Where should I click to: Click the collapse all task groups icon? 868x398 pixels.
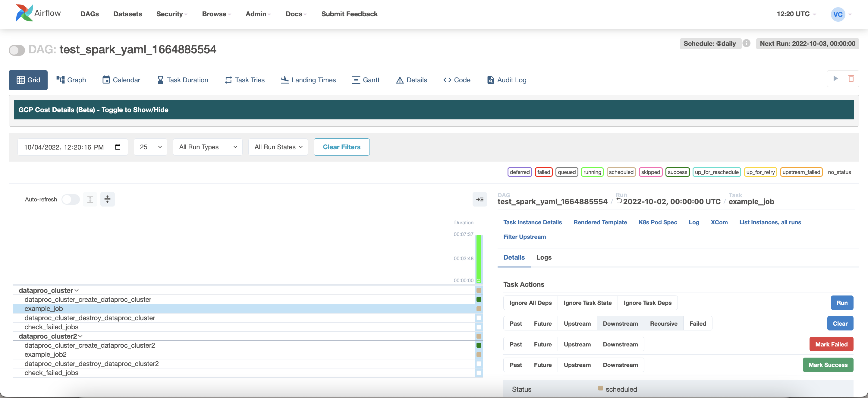click(x=108, y=199)
